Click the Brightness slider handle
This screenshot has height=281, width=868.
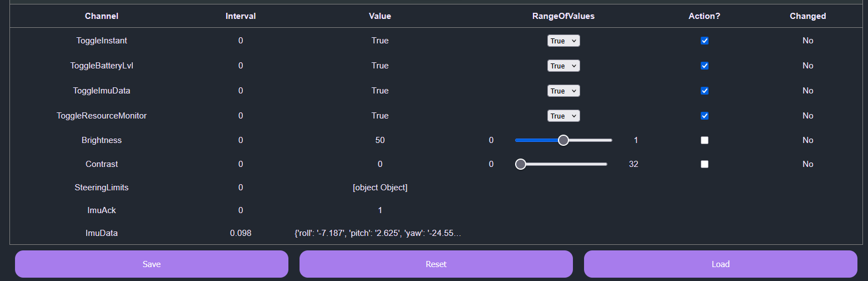[x=563, y=140]
